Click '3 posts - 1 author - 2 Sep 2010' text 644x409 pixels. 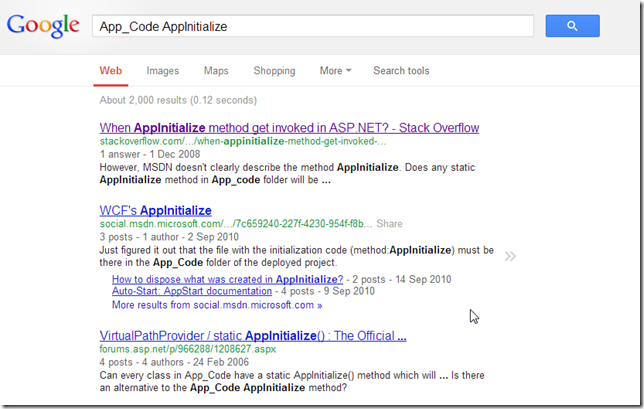(x=169, y=237)
